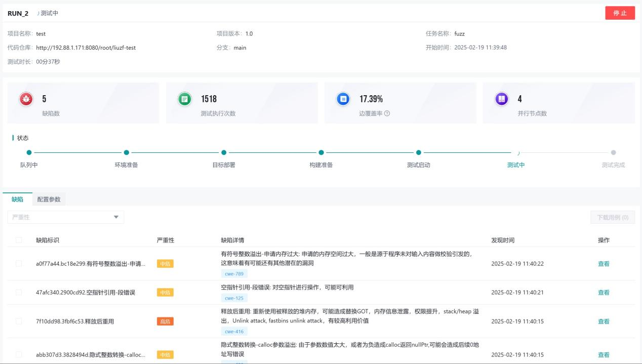Image resolution: width=642 pixels, height=364 pixels.
Task: View details of defect abb307d3.3828494d
Action: pos(604,355)
